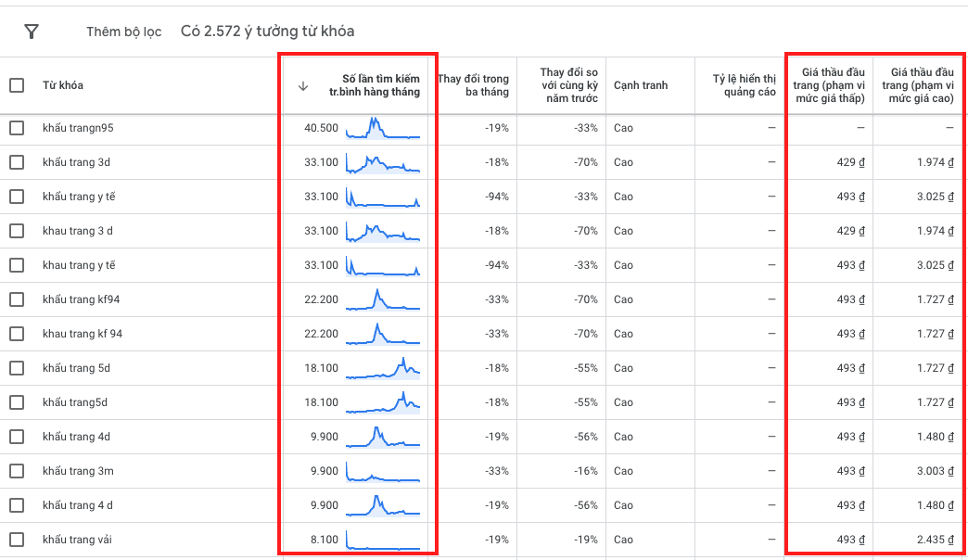The height and width of the screenshot is (560, 968).
Task: Click high bid 2.435 ₫ value
Action: [x=936, y=539]
